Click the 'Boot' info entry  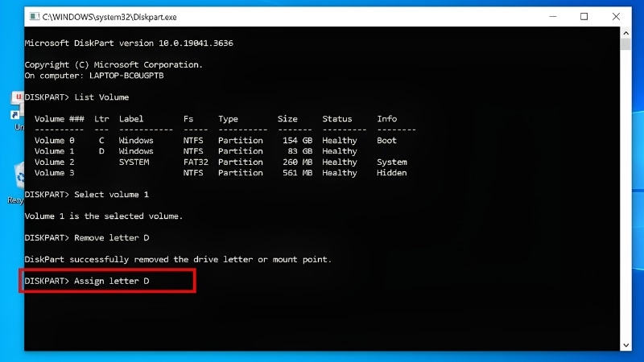coord(387,140)
